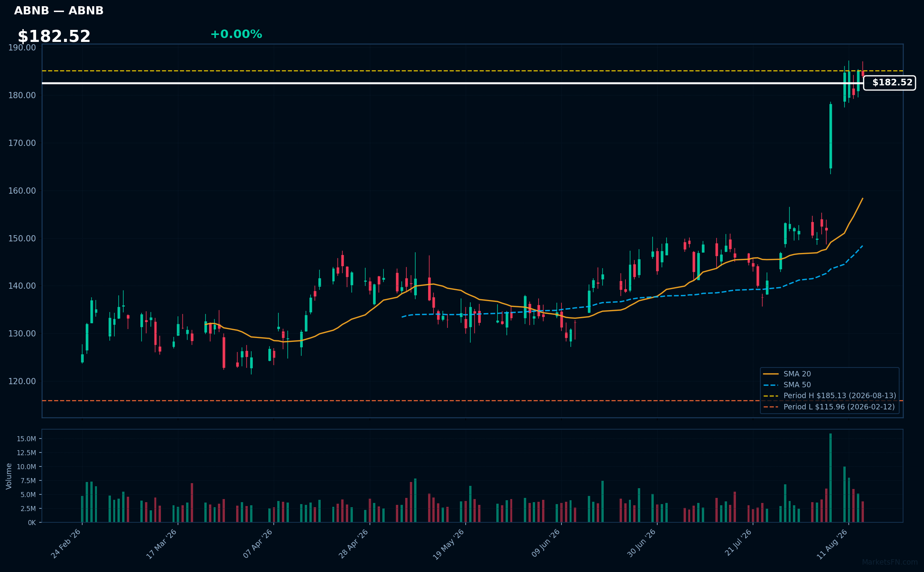Click the 30 Jun '26 date label
The image size is (924, 572).
point(641,544)
